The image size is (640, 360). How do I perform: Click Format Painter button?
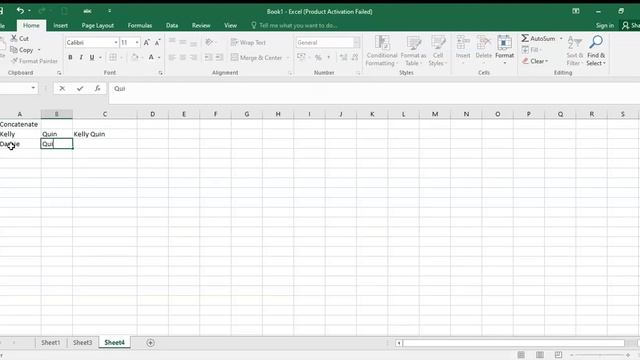(x=35, y=61)
